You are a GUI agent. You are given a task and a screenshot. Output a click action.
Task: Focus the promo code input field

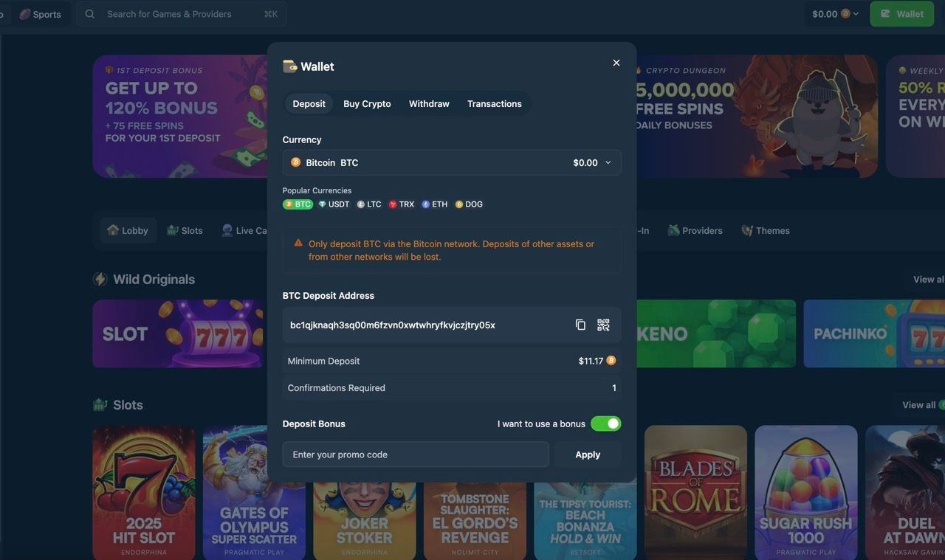(416, 454)
